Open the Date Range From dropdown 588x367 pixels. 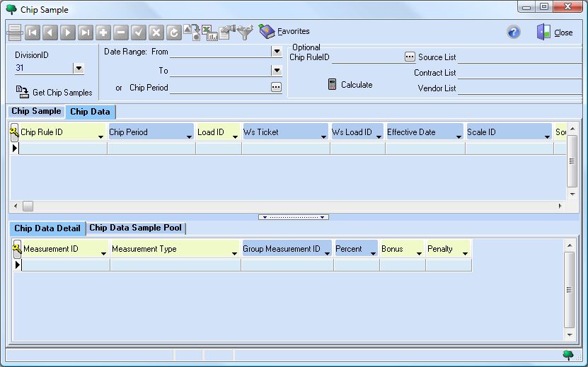[277, 52]
